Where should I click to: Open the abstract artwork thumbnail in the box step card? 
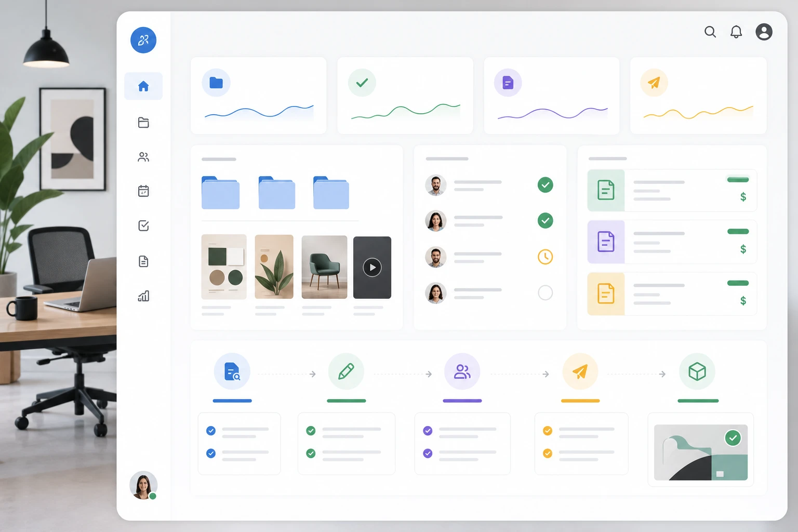click(x=701, y=453)
